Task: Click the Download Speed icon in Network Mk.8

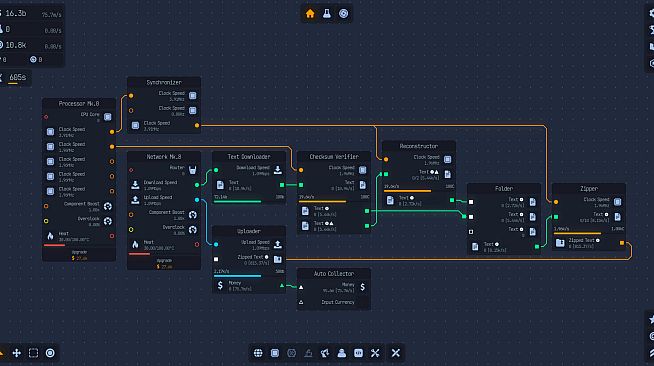Action: click(135, 185)
